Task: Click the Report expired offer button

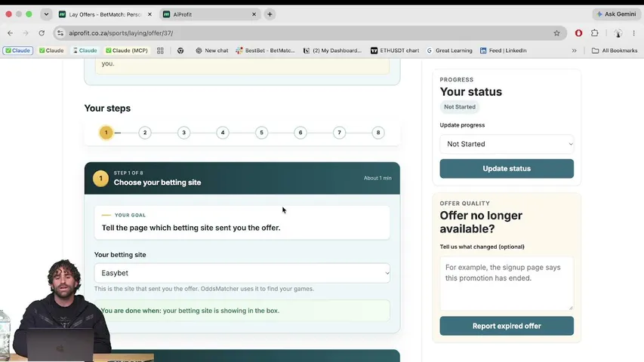Action: click(507, 326)
